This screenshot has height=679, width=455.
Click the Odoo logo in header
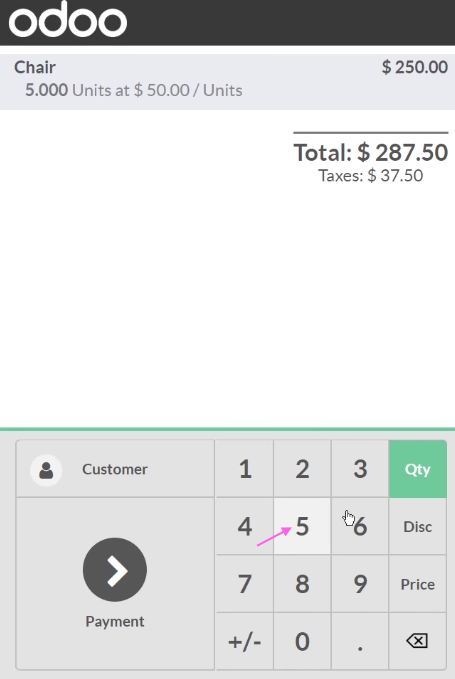click(68, 19)
